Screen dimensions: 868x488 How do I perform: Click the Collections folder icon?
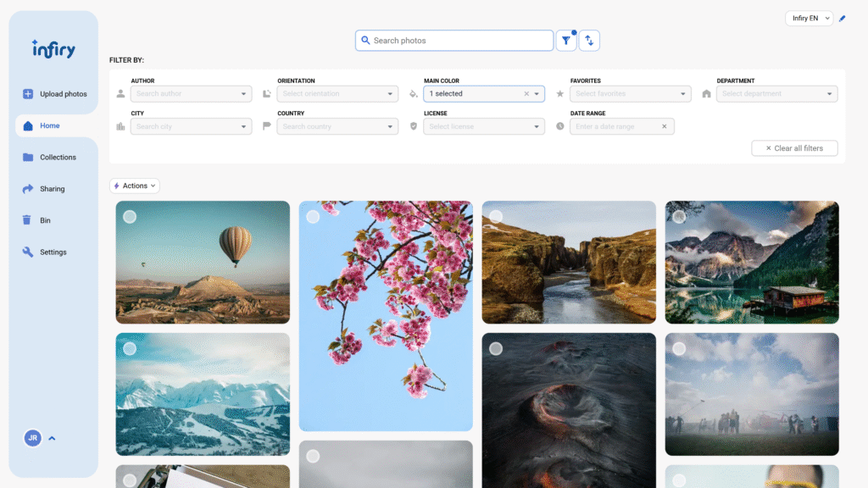[28, 157]
